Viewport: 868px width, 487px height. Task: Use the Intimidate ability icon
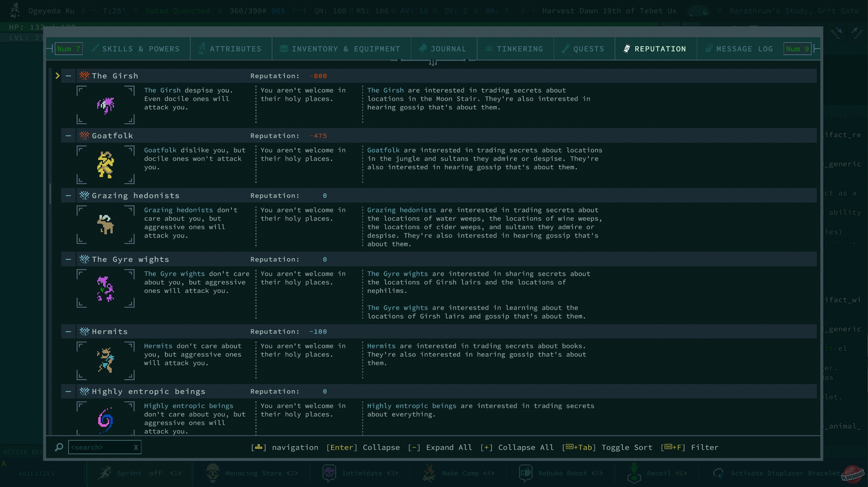(329, 473)
